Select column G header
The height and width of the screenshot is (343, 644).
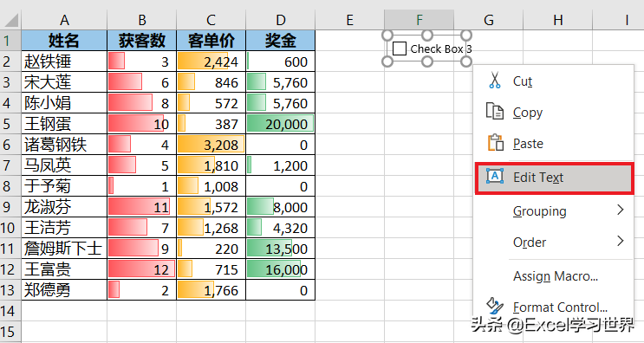pyautogui.click(x=489, y=20)
